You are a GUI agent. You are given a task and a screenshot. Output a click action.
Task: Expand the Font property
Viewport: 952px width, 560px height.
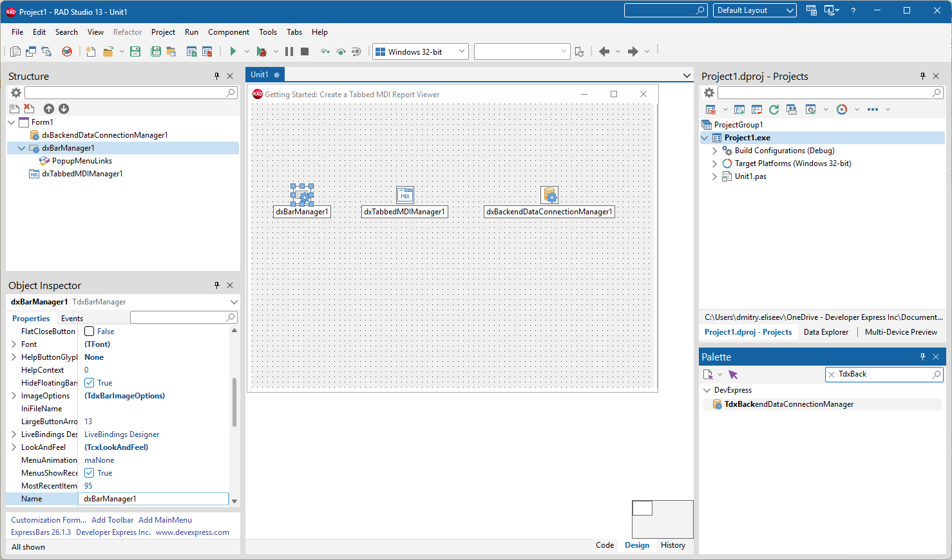(14, 344)
